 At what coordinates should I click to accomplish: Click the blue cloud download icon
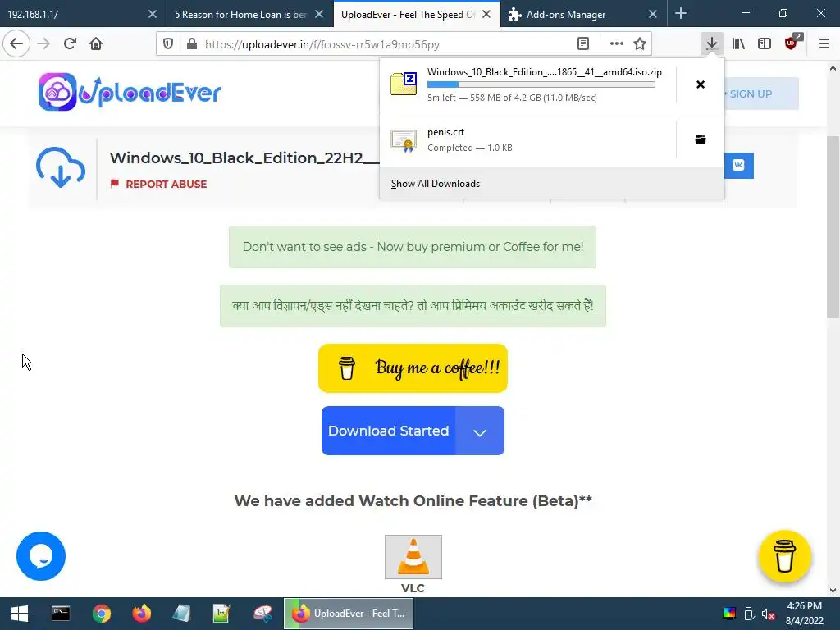click(x=61, y=167)
